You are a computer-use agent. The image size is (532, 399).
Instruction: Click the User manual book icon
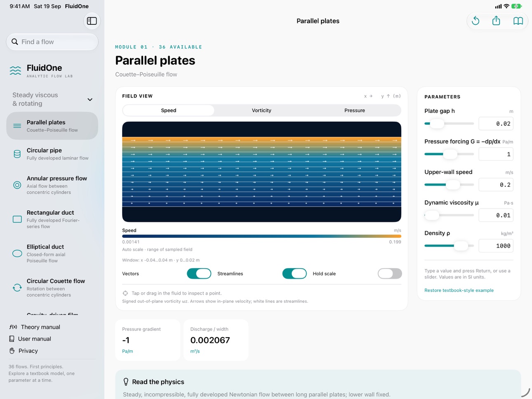click(x=12, y=339)
